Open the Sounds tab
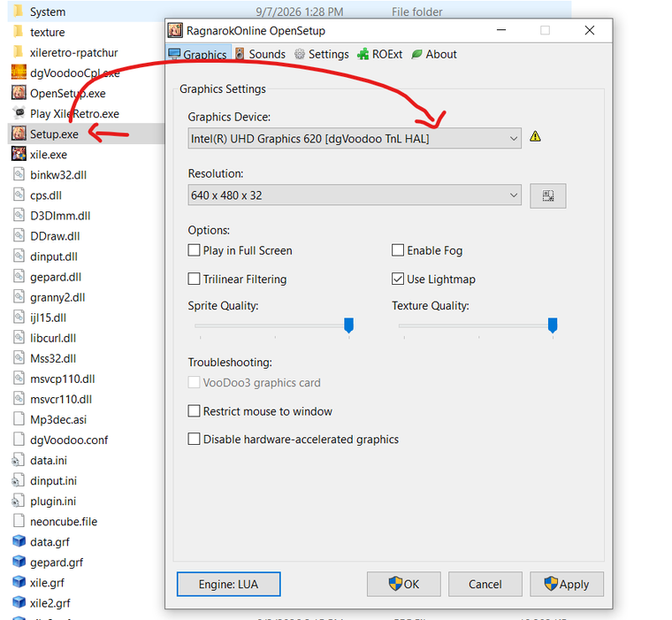 (x=261, y=54)
